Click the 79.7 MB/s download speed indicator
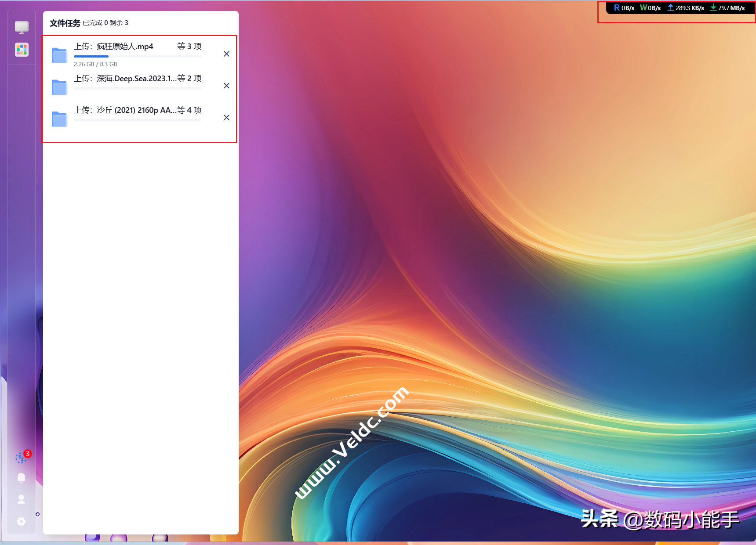Viewport: 756px width, 545px height. (727, 8)
